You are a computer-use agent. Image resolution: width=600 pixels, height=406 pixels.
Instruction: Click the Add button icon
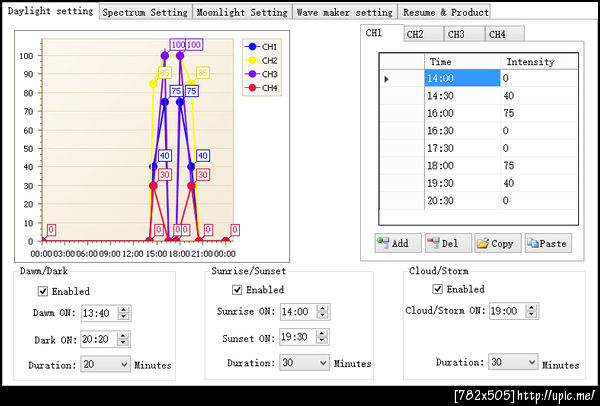pos(383,243)
